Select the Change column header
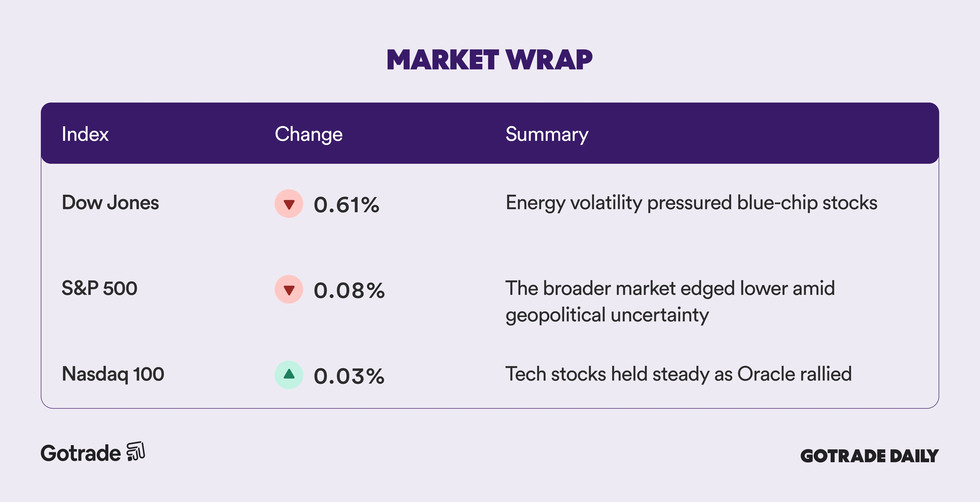The image size is (980, 502). pos(308,134)
